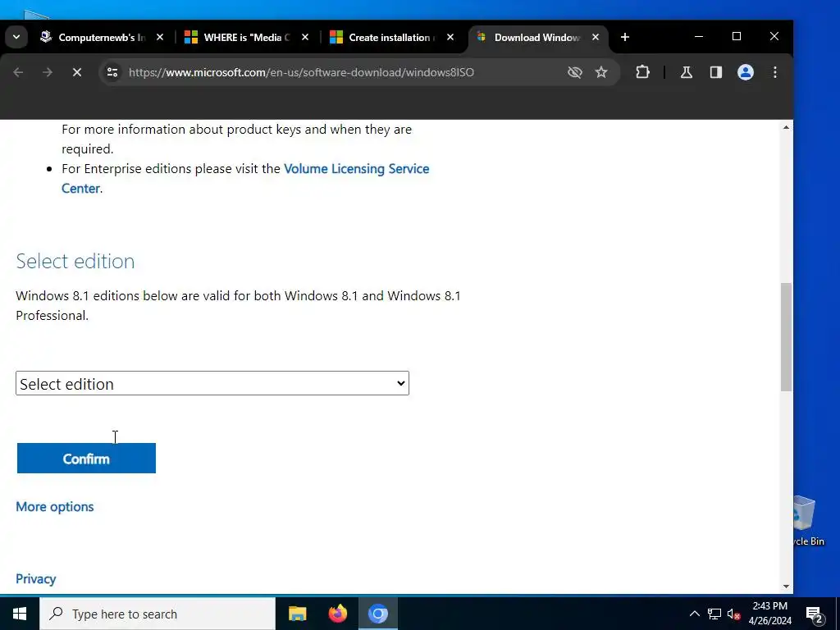Open the network status tray icon

(714, 614)
